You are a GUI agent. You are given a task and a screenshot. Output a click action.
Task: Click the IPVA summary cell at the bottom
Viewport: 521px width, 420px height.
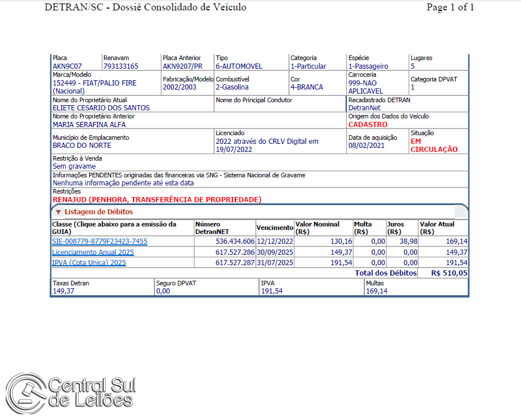click(x=311, y=287)
